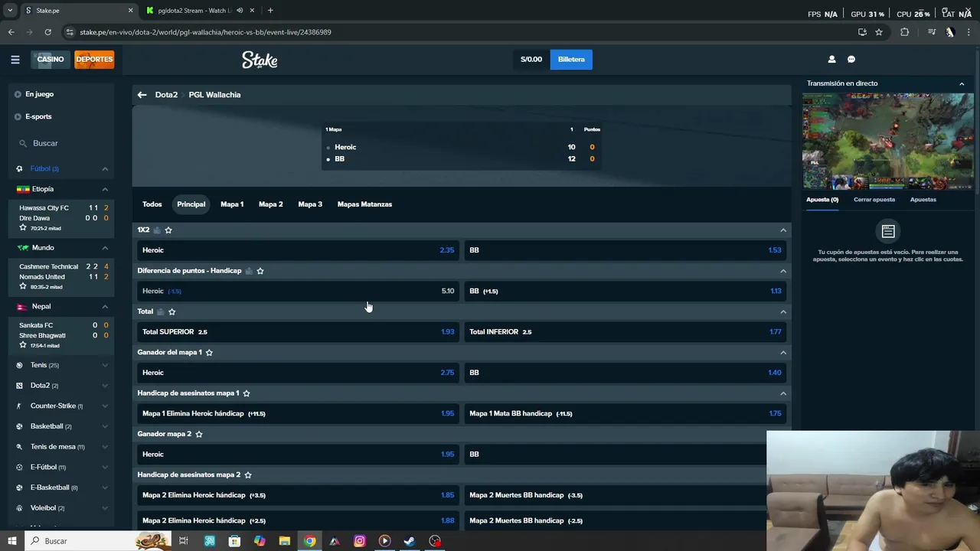
Task: Favorite Handicap de asesinatos mapa 2 star
Action: pyautogui.click(x=248, y=474)
